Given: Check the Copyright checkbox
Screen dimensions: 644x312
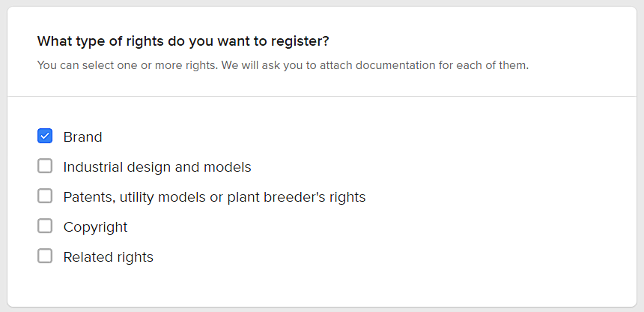Looking at the screenshot, I should coord(45,226).
